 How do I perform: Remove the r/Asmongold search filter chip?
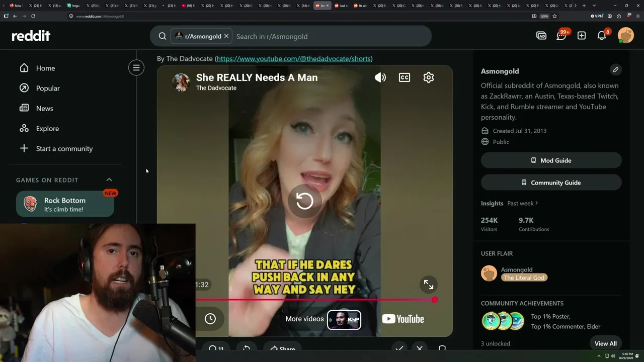[x=226, y=36]
